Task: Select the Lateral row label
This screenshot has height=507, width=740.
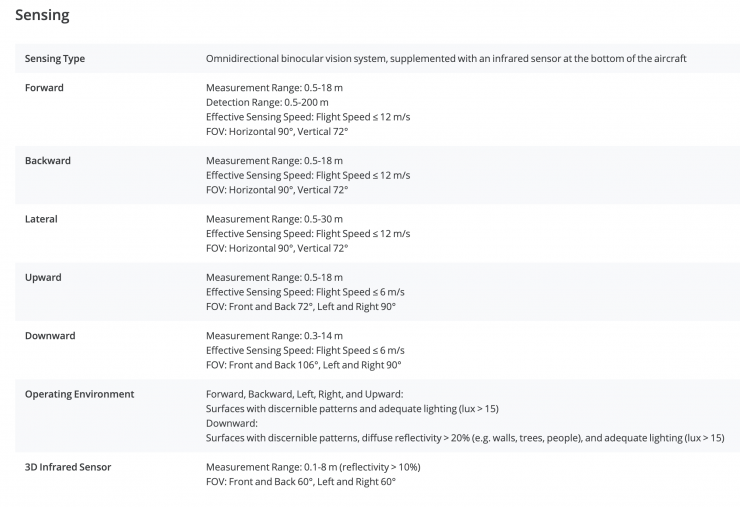Action: (x=41, y=219)
